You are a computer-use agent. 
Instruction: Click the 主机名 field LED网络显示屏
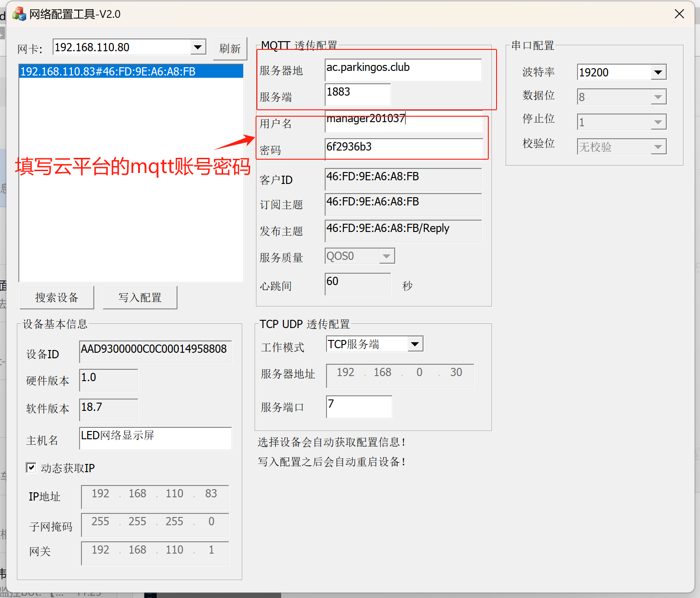155,438
